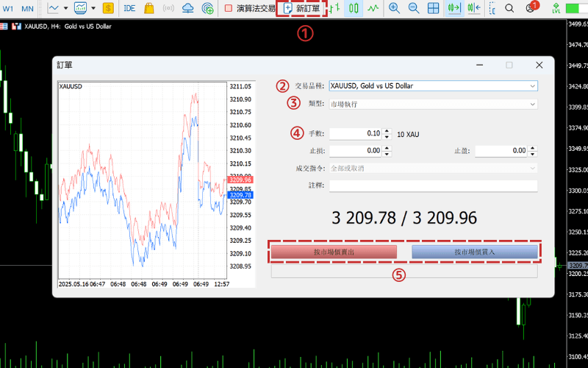Expand dropdown arrow beside the indicators icon
The height and width of the screenshot is (368, 588).
(93, 8)
